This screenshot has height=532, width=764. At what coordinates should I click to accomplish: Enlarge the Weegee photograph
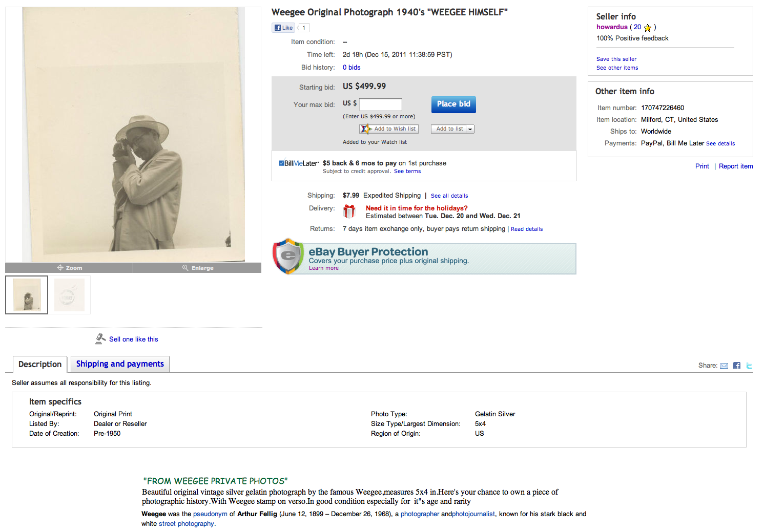[x=197, y=268]
